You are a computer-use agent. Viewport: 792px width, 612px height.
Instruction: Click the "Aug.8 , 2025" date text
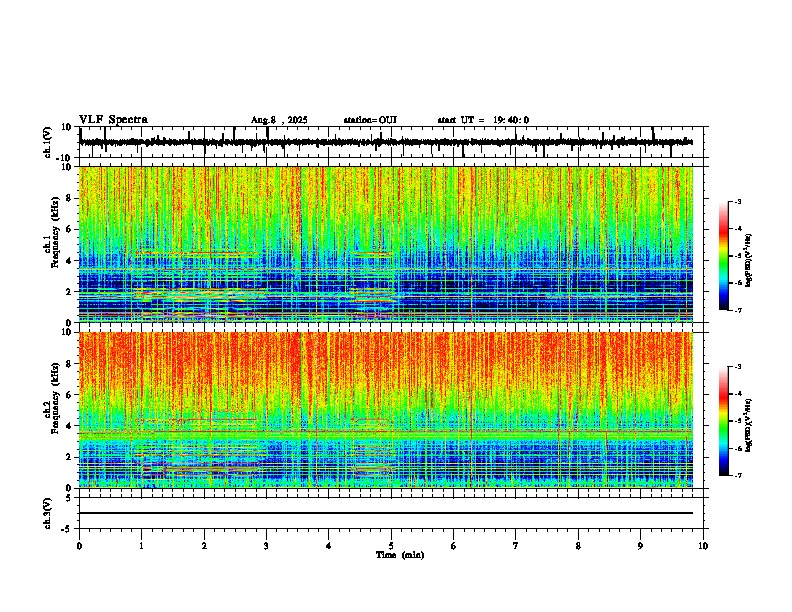click(x=279, y=120)
